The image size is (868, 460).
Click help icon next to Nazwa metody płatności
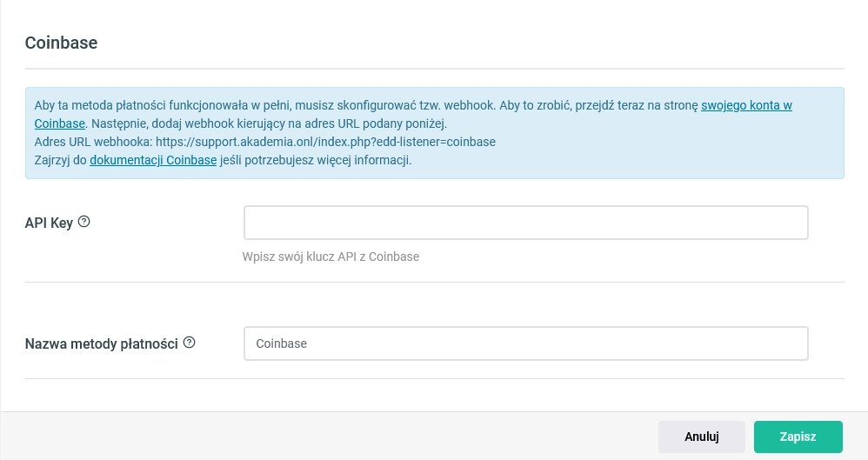tap(189, 343)
